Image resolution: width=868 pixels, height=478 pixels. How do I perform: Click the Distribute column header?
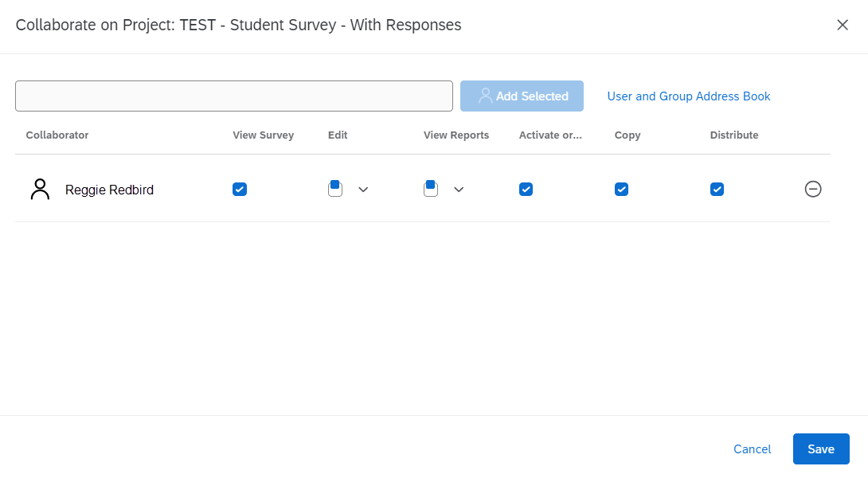(x=734, y=135)
